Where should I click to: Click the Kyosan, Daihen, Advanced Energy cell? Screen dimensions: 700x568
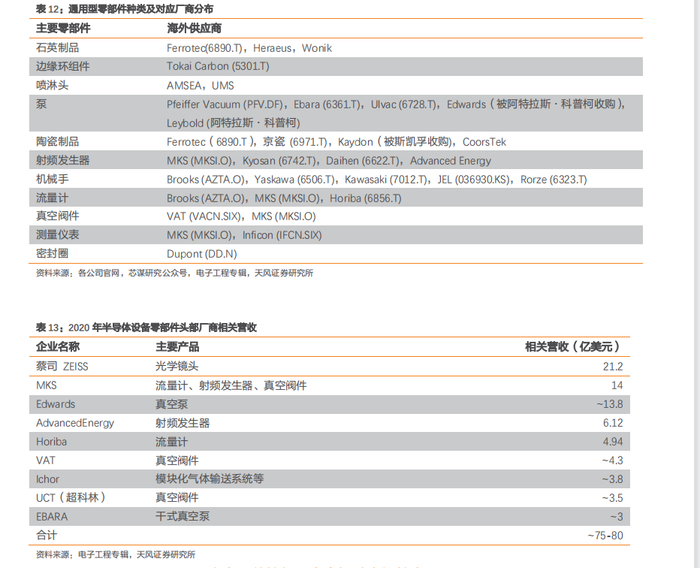[329, 161]
